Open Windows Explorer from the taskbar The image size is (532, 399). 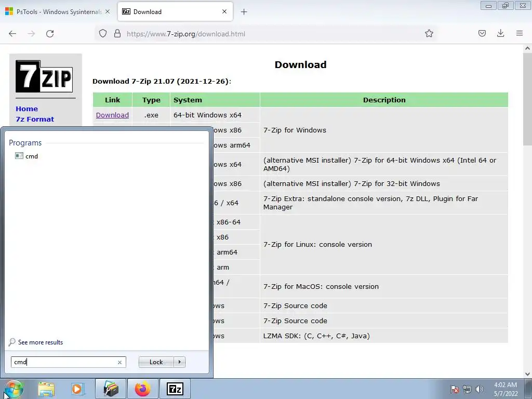(x=46, y=389)
